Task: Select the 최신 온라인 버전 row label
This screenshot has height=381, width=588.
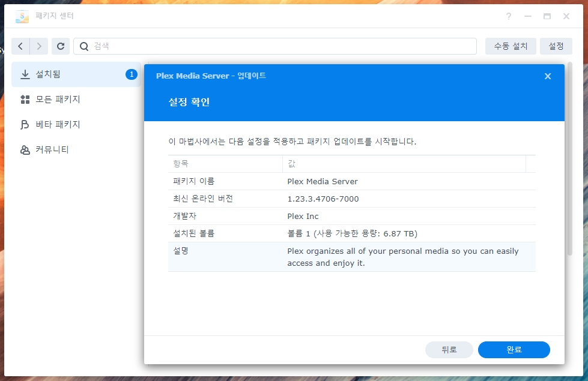Action: coord(203,199)
